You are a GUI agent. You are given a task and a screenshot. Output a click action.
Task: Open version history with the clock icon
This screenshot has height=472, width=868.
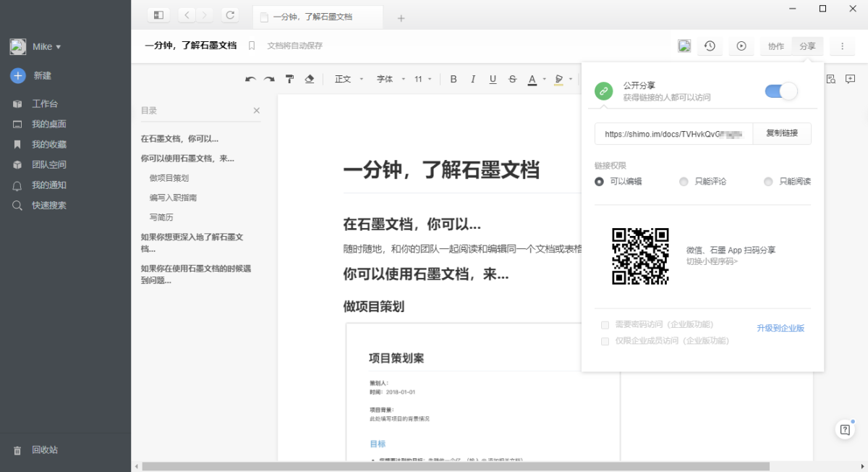click(x=710, y=46)
